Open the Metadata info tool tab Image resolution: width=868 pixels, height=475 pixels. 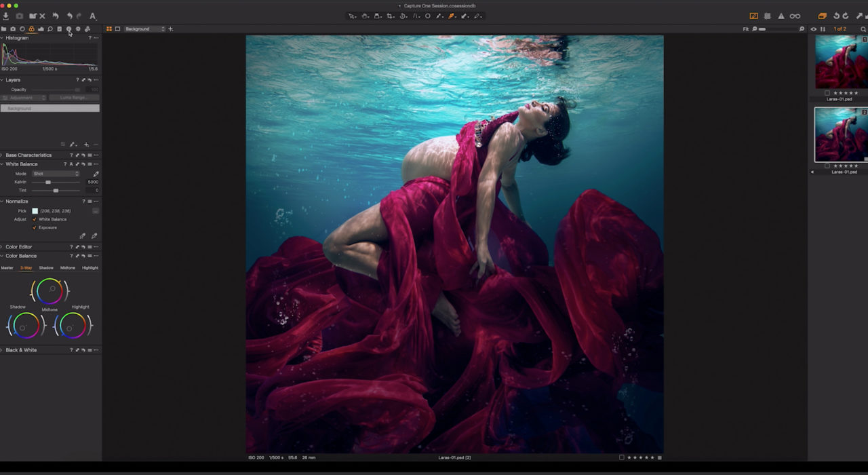tap(68, 29)
